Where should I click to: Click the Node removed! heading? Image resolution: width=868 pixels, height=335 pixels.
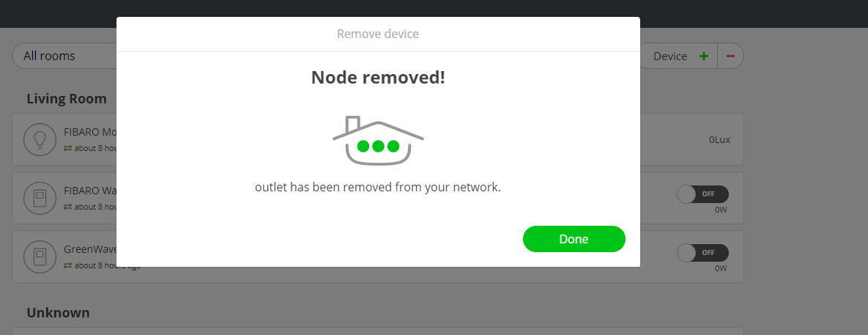(x=378, y=77)
